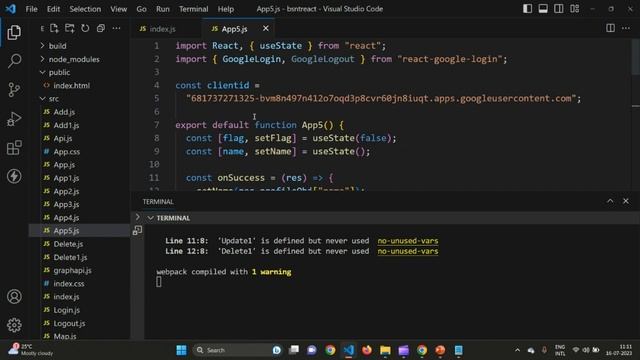
Task: Close the terminal panel
Action: click(x=626, y=201)
